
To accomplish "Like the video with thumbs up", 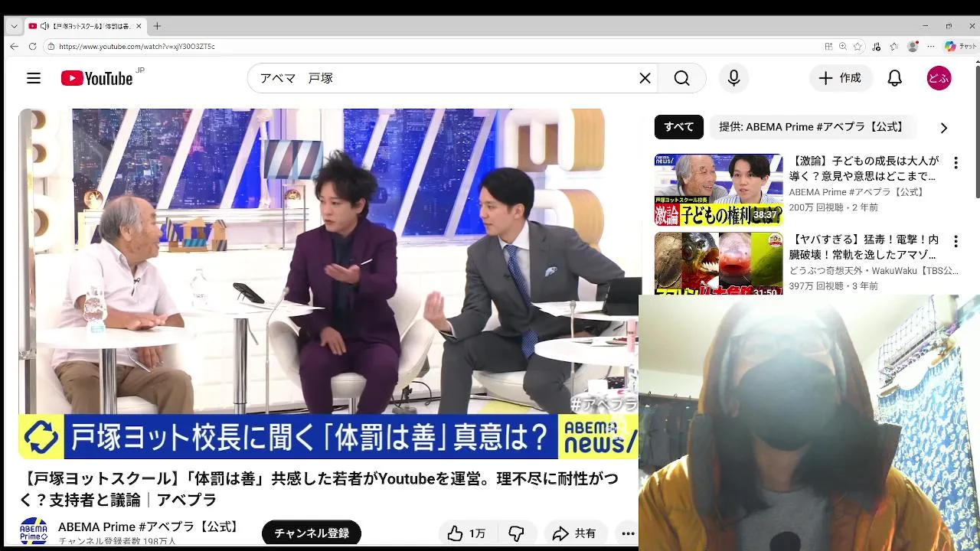I will click(x=467, y=533).
